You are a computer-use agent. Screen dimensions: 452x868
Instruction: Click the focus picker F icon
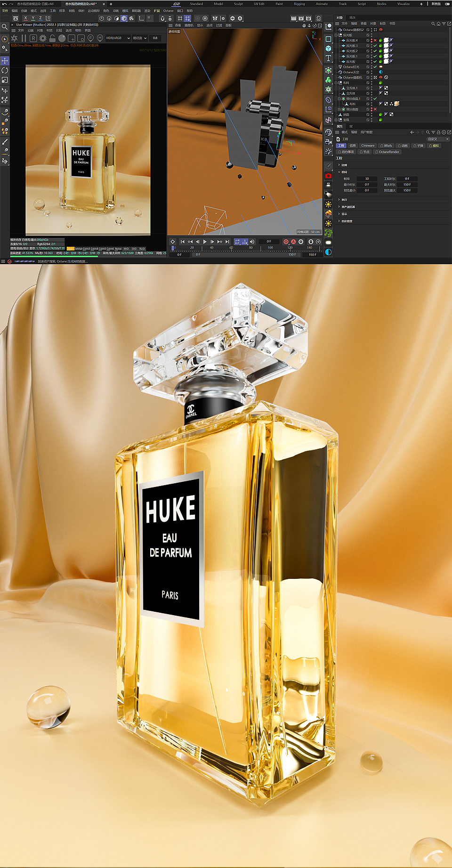tap(90, 38)
